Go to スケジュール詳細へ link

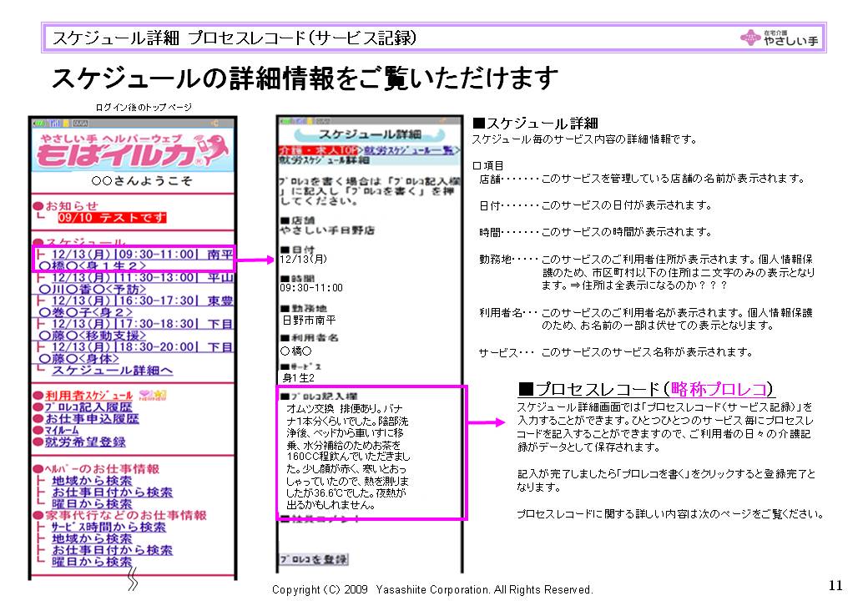[x=112, y=370]
